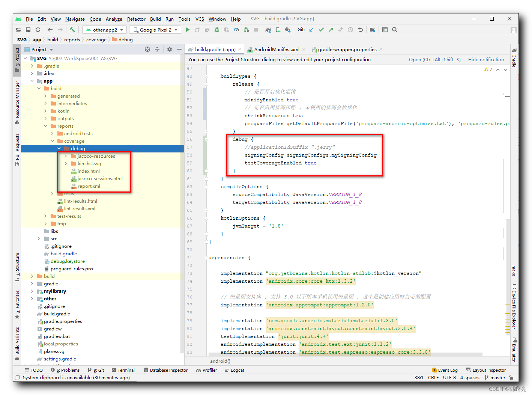Click Git Rollback undo icon

coord(360,30)
